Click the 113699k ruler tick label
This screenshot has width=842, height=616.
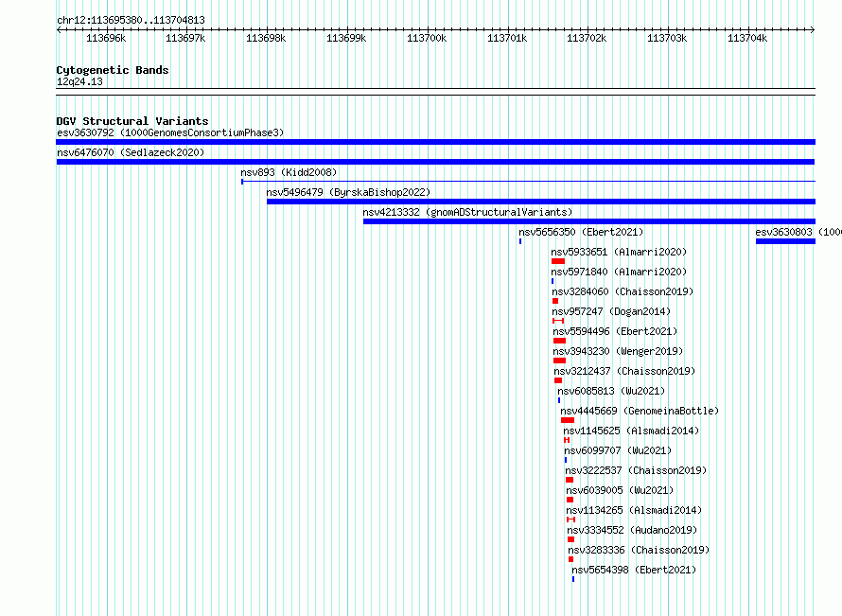(x=346, y=38)
